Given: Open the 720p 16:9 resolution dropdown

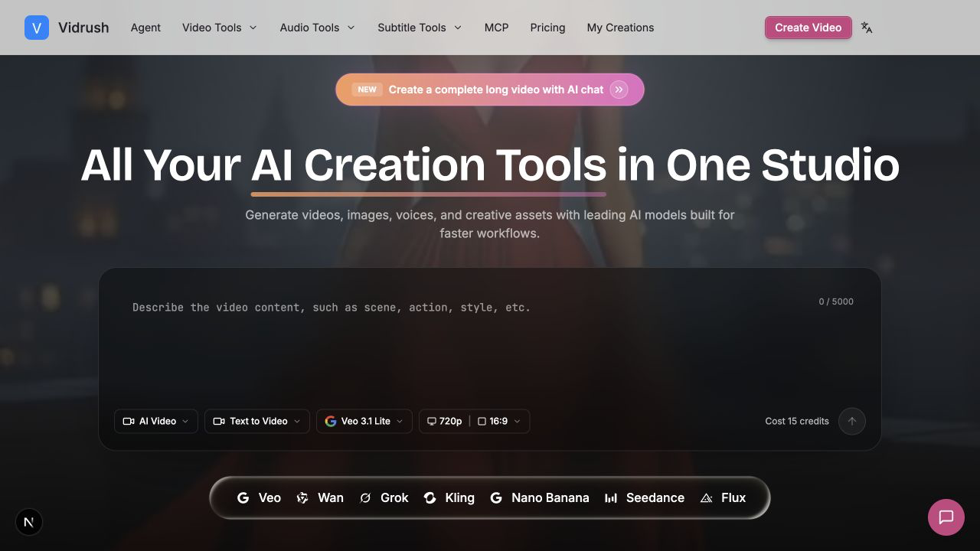Looking at the screenshot, I should tap(475, 421).
